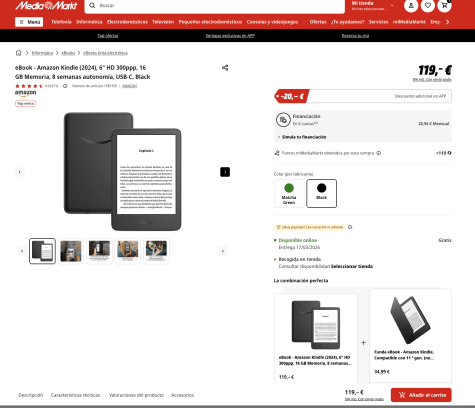Switch to Características técnicas tab
The width and height of the screenshot is (475, 408).
(75, 395)
